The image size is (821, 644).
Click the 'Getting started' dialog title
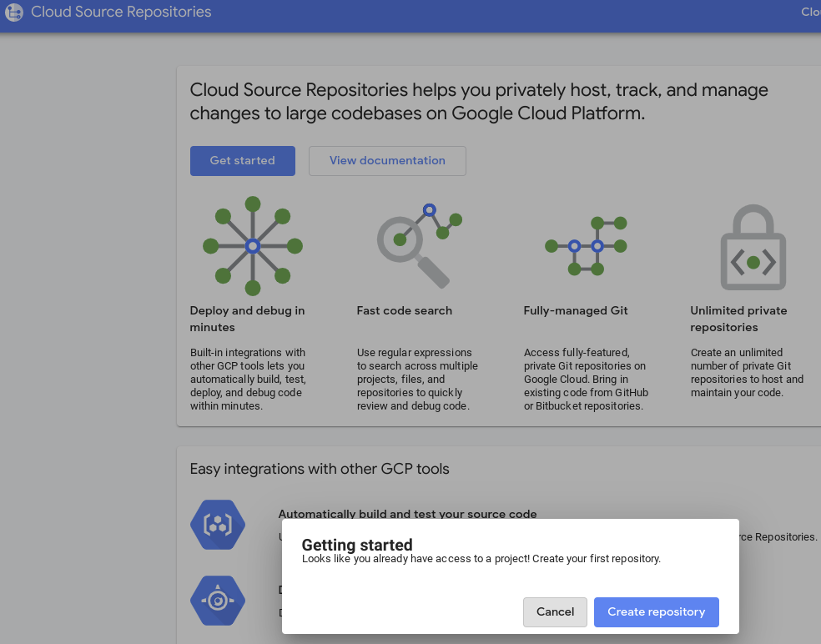tap(357, 545)
